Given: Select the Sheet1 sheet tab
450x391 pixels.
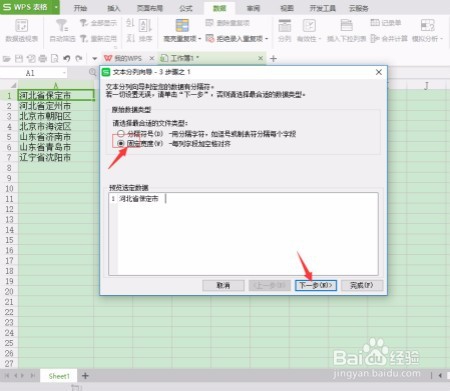Looking at the screenshot, I should coord(59,376).
